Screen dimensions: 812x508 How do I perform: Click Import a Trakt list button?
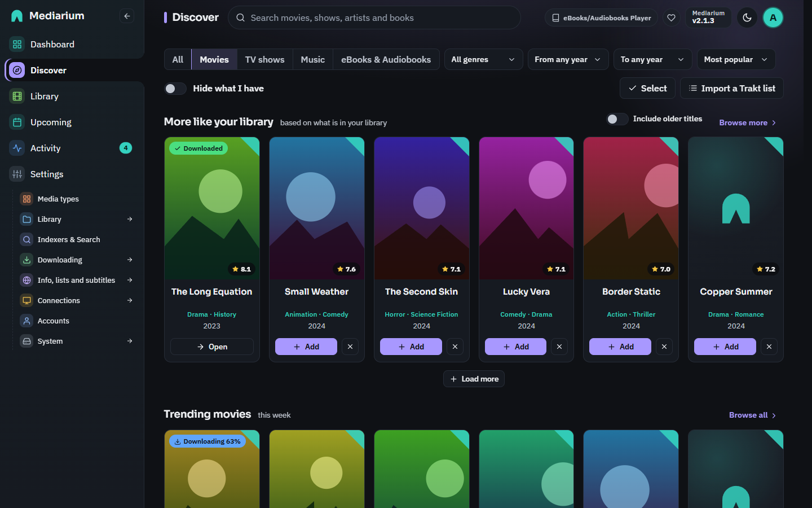pyautogui.click(x=731, y=88)
